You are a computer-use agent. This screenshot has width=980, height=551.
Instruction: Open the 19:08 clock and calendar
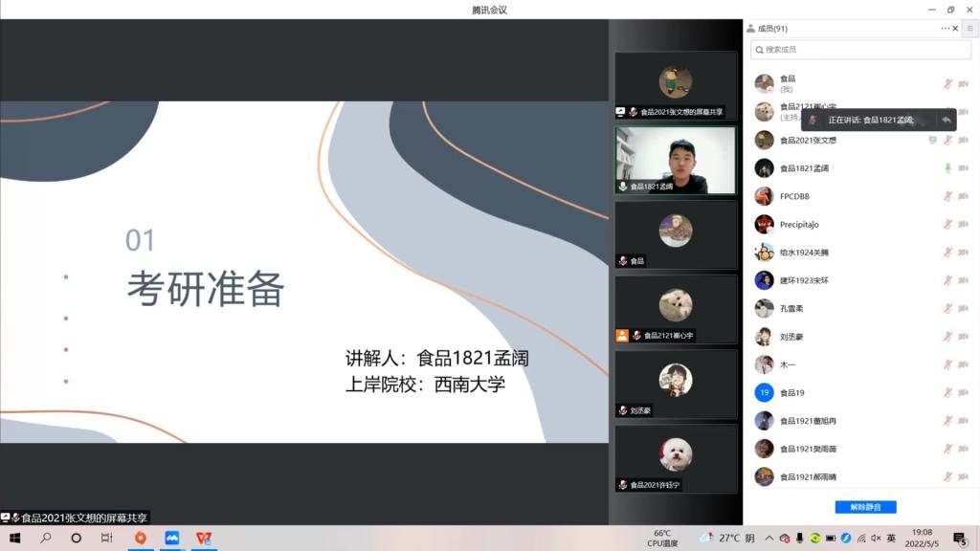(922, 538)
